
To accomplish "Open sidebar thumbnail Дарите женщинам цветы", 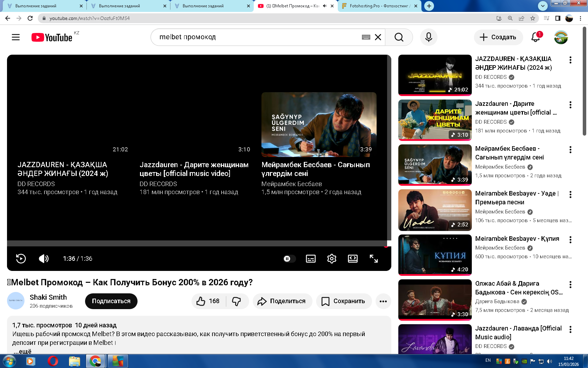I will click(435, 120).
